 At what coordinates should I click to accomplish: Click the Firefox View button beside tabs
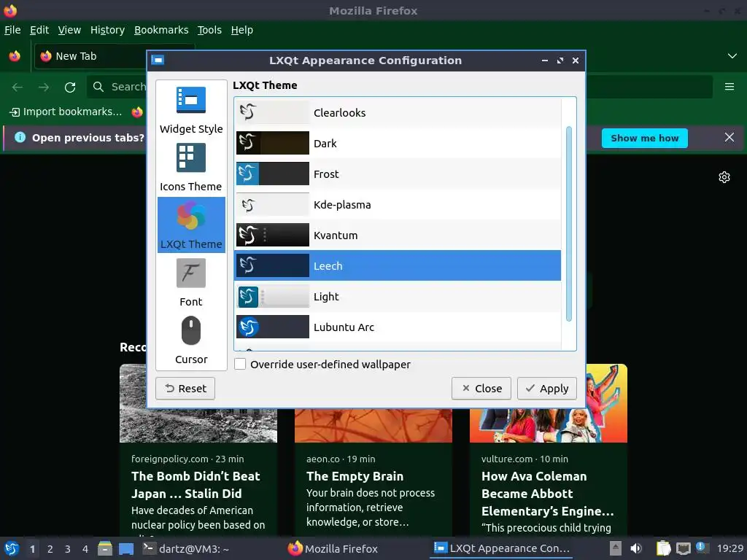[x=15, y=56]
